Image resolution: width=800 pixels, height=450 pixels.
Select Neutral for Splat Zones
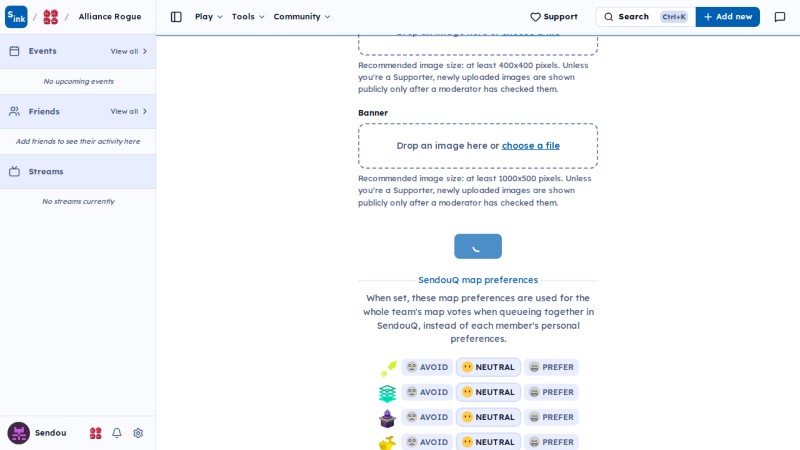pyautogui.click(x=488, y=392)
